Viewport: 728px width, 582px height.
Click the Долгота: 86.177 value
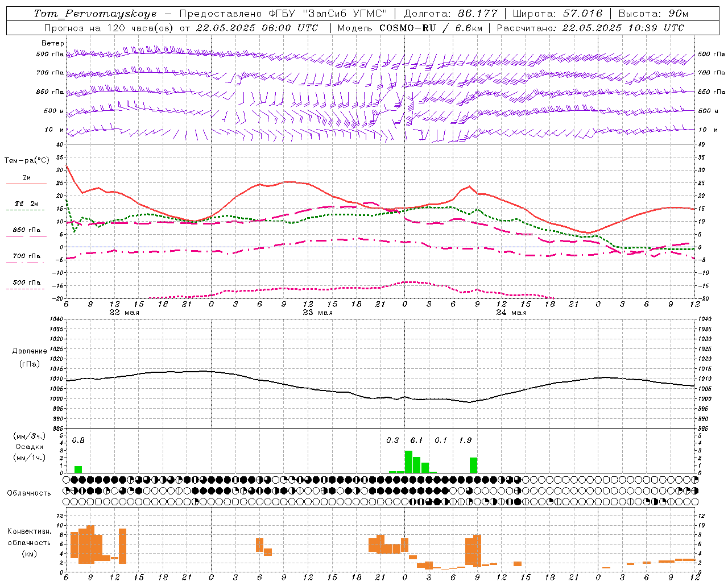pyautogui.click(x=450, y=14)
